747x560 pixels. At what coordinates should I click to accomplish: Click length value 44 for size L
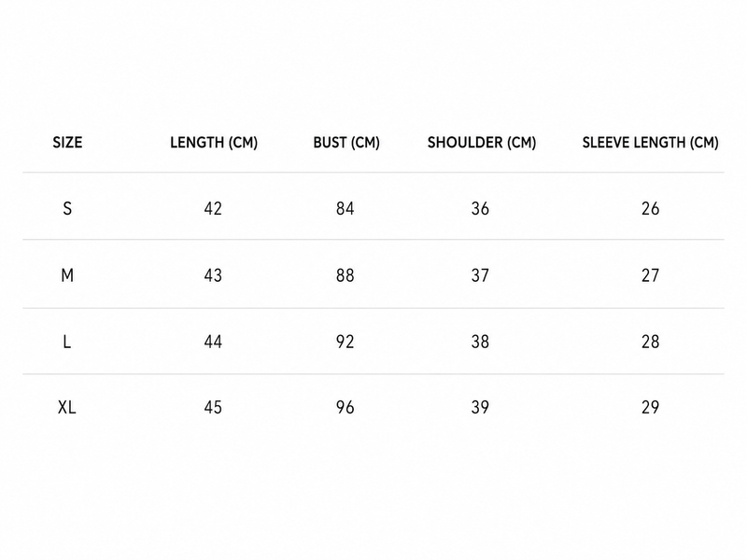coord(213,342)
